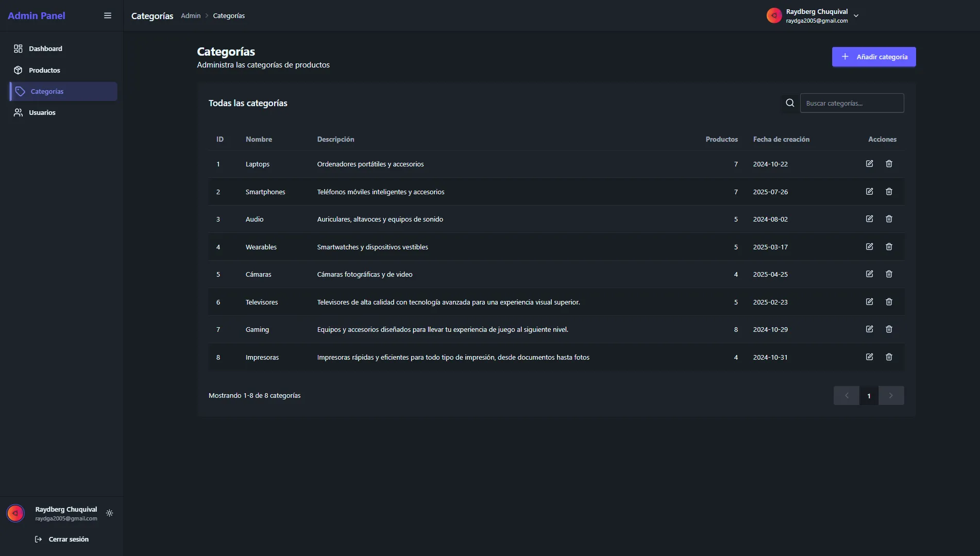The width and height of the screenshot is (980, 556).
Task: Open Dashboard in the sidebar
Action: pos(45,48)
